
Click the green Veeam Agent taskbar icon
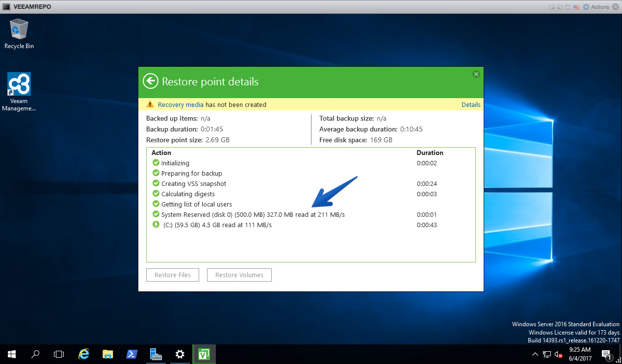tap(204, 354)
